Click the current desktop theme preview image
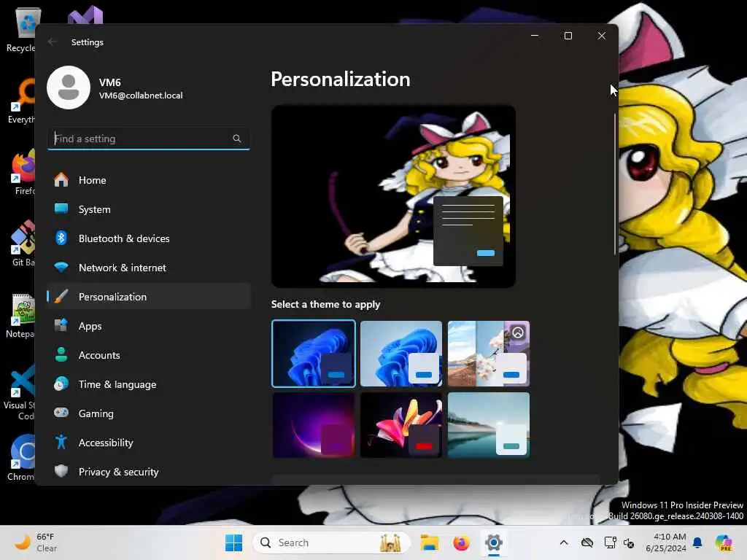 [393, 196]
